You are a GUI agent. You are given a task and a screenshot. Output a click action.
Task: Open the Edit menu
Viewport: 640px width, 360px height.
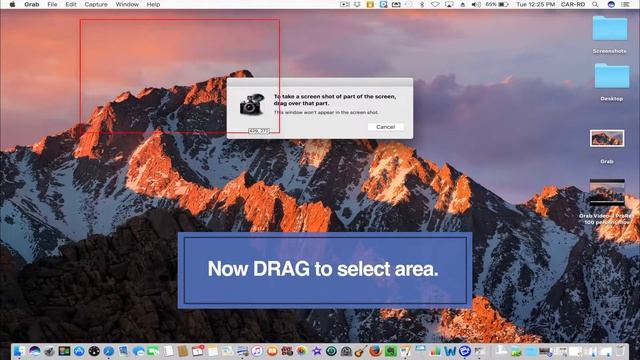[x=71, y=4]
